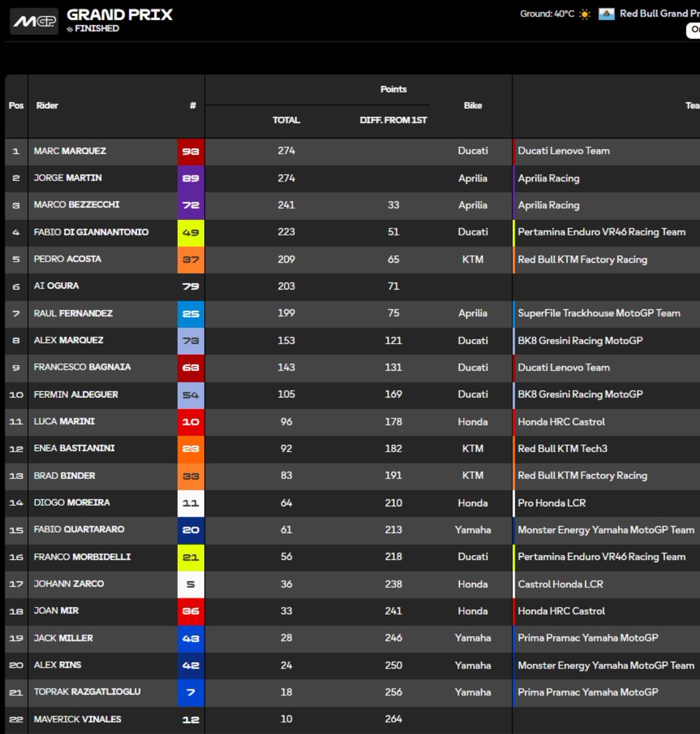Click the FINISHED status label
Viewport: 700px width, 734px height.
(x=97, y=28)
